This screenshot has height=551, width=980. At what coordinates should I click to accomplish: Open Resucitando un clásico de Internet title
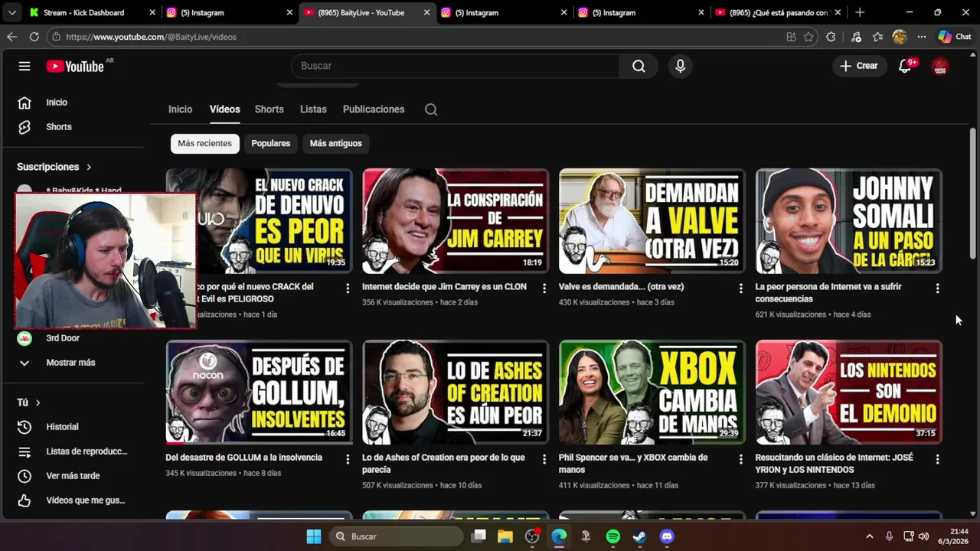tap(834, 464)
